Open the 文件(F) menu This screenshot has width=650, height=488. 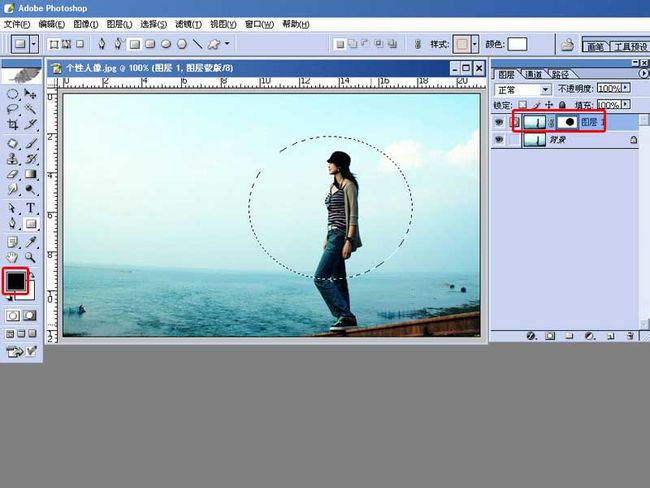tap(17, 24)
